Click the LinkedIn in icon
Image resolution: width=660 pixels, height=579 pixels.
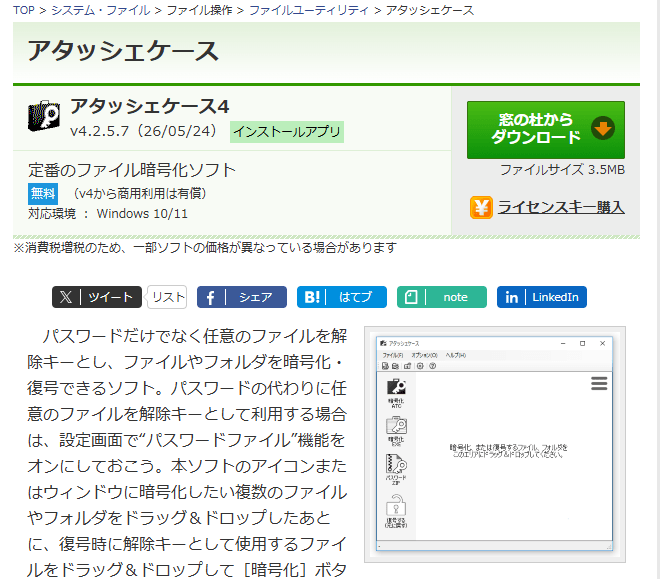(511, 297)
